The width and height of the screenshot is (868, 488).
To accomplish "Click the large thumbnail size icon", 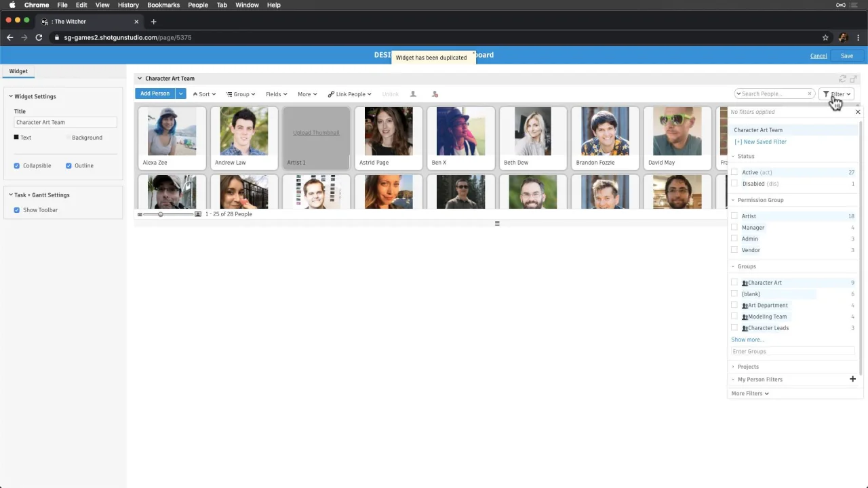I will pos(198,214).
